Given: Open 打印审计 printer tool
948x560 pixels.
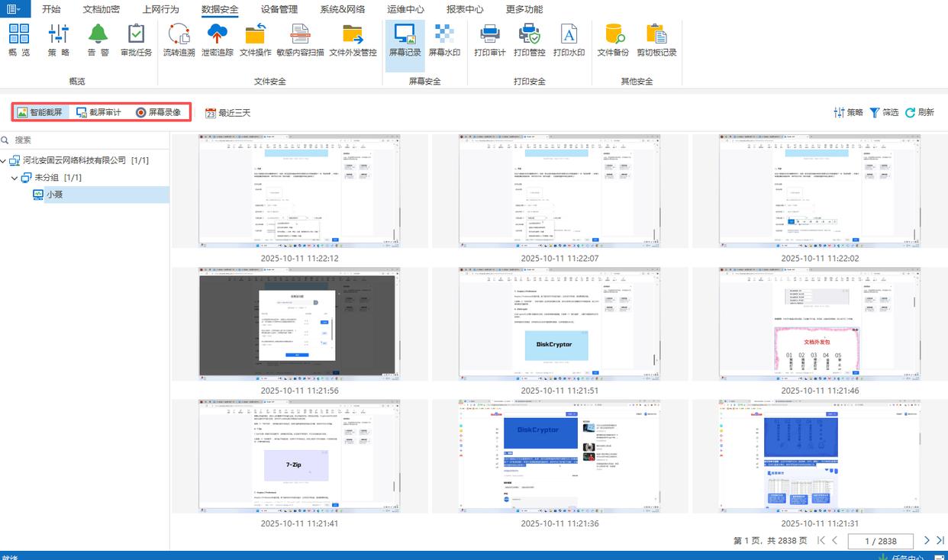Looking at the screenshot, I should [x=489, y=40].
